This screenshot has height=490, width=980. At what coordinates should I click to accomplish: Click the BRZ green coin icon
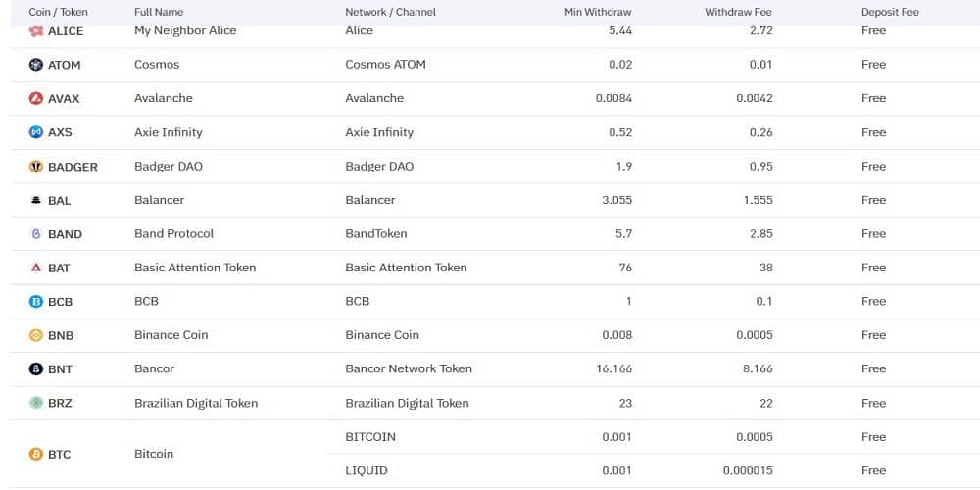(36, 403)
